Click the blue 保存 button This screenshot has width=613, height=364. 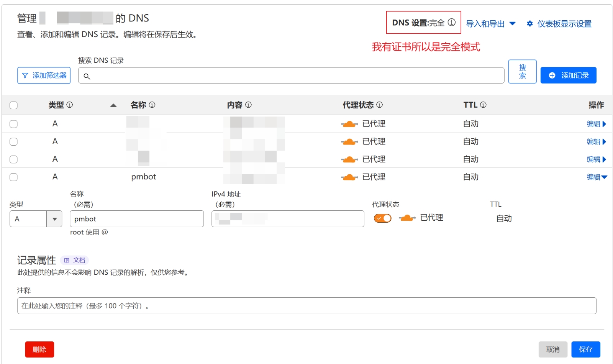click(585, 349)
